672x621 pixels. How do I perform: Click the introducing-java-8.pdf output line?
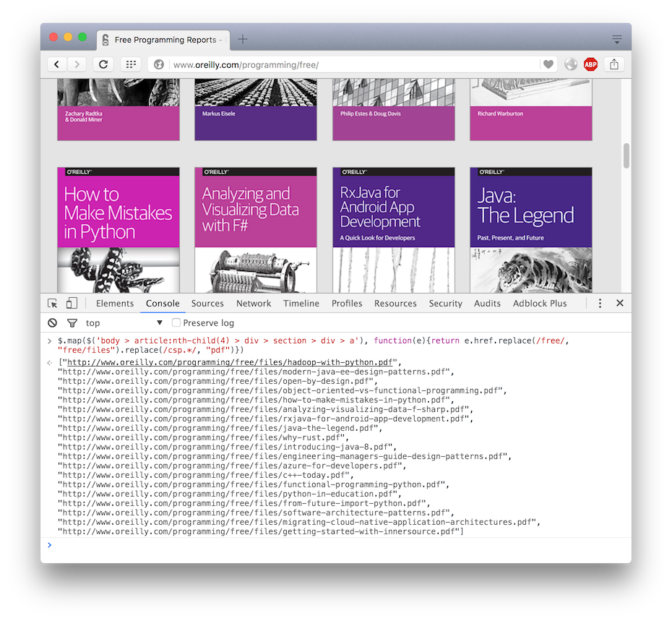coord(227,447)
